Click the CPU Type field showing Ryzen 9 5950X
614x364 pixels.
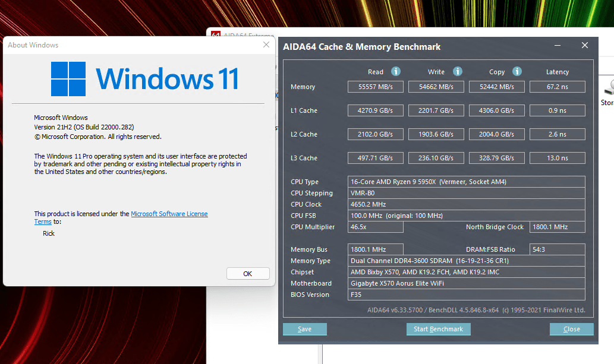tap(467, 182)
